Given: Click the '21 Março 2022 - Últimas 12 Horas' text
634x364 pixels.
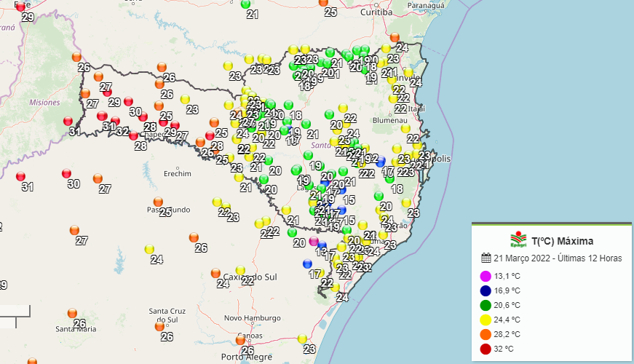Looking at the screenshot, I should [558, 258].
